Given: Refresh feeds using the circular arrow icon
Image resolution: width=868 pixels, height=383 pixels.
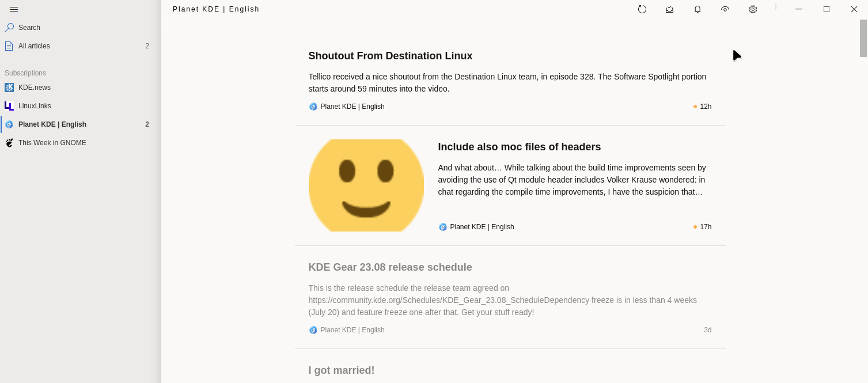Looking at the screenshot, I should 642,9.
